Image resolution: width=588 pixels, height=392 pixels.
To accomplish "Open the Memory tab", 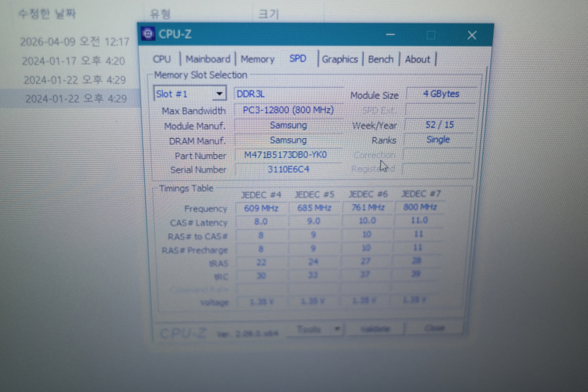I will pos(257,59).
